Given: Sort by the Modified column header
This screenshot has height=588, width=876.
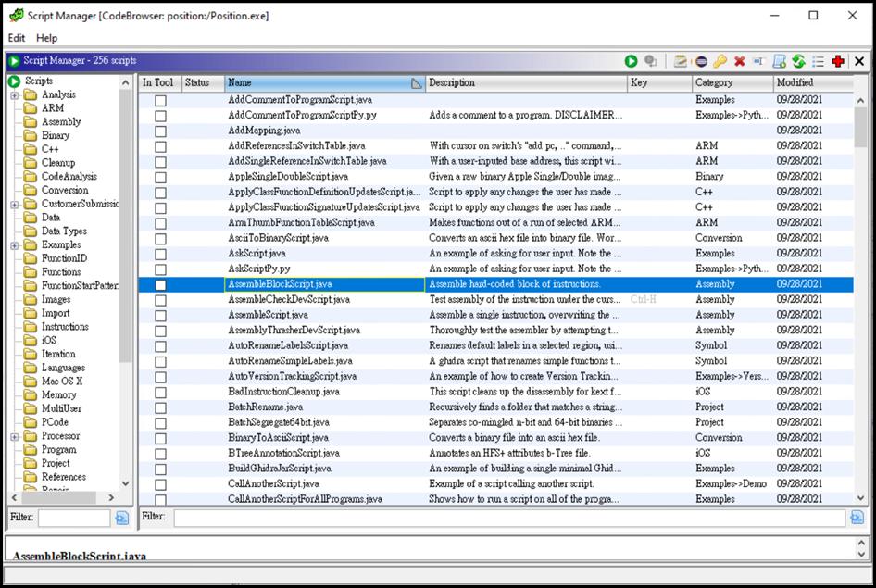Looking at the screenshot, I should click(x=813, y=82).
